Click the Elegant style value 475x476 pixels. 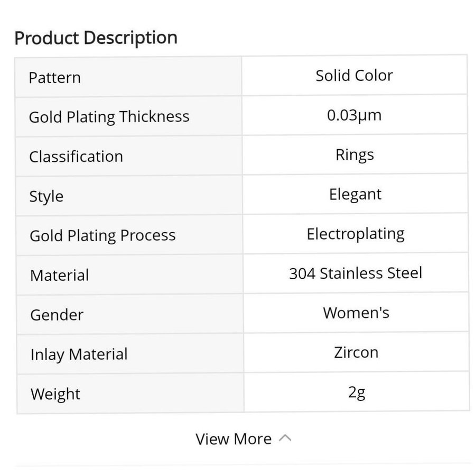[x=355, y=195]
